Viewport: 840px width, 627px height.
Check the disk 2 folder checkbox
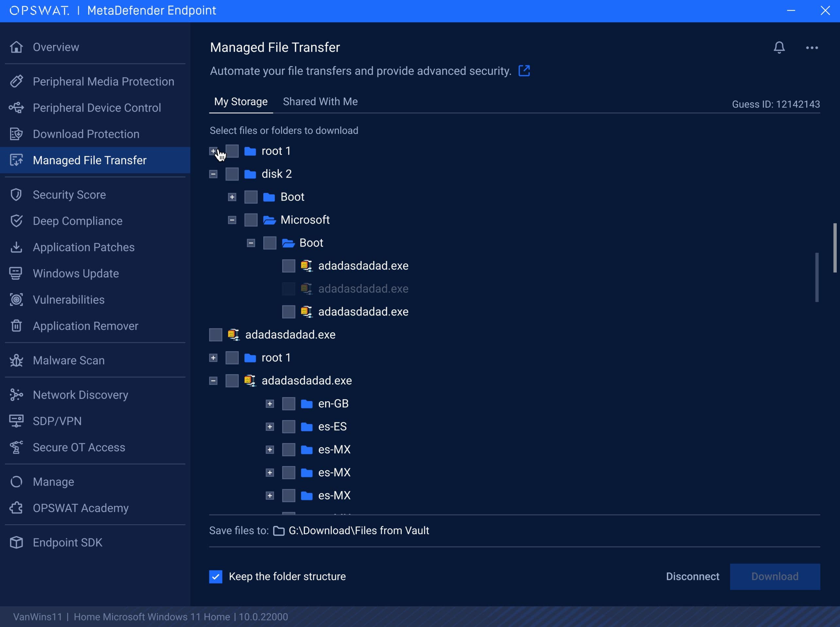point(232,174)
